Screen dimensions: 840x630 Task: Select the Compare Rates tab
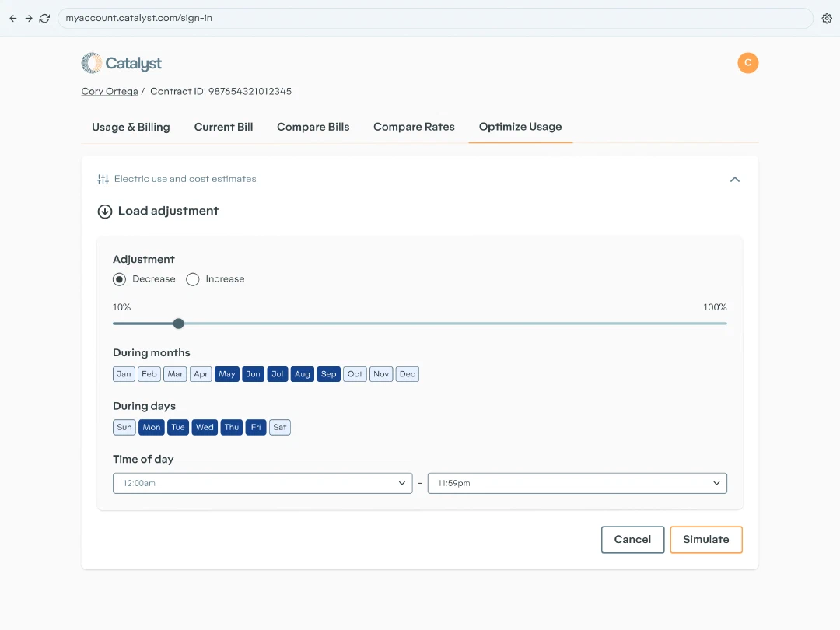point(414,127)
